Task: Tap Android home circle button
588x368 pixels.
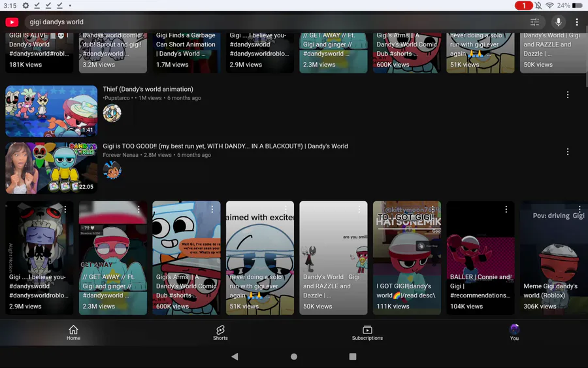Action: click(294, 356)
